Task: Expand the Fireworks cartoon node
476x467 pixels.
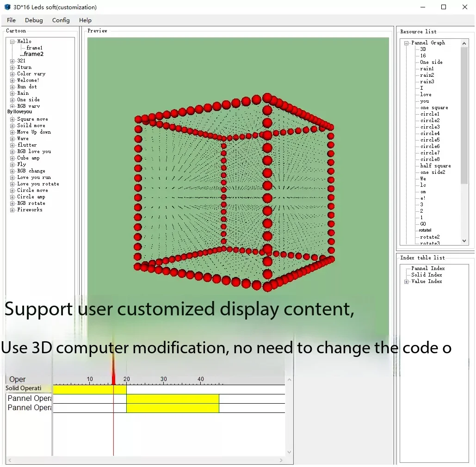Action: [12, 210]
